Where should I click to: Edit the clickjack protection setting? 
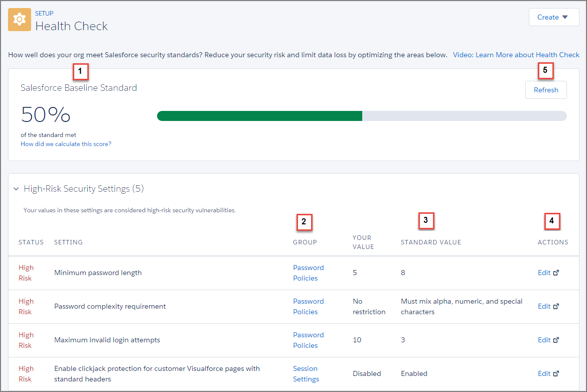coord(544,373)
